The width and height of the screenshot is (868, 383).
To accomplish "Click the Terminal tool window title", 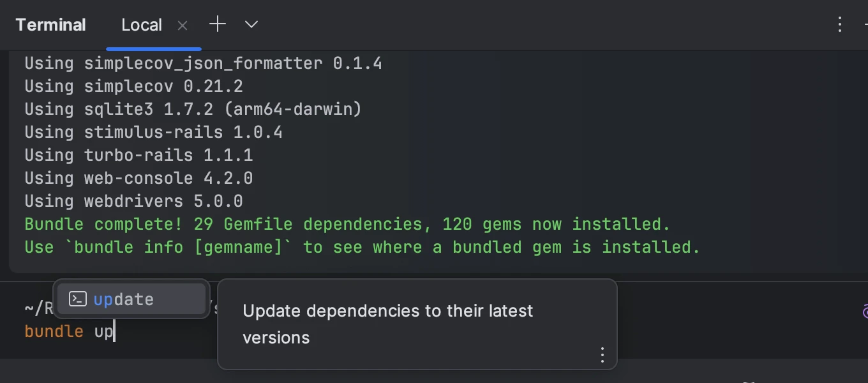I will [50, 26].
